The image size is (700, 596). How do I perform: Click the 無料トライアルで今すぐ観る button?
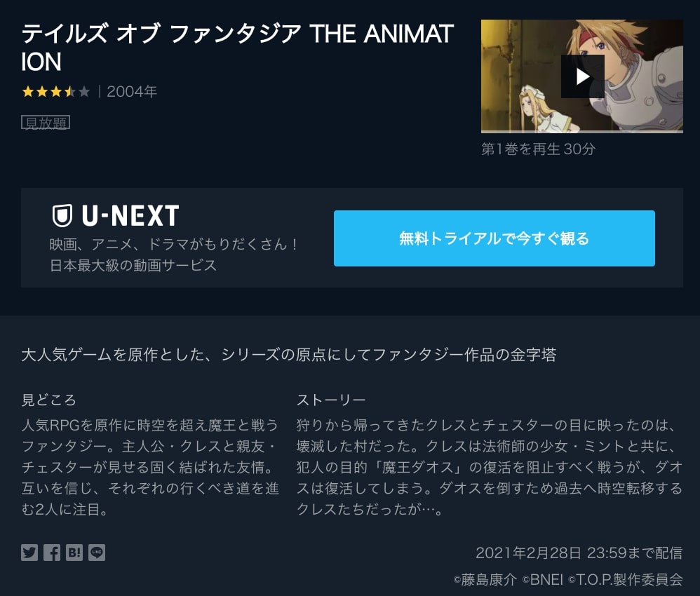[494, 238]
